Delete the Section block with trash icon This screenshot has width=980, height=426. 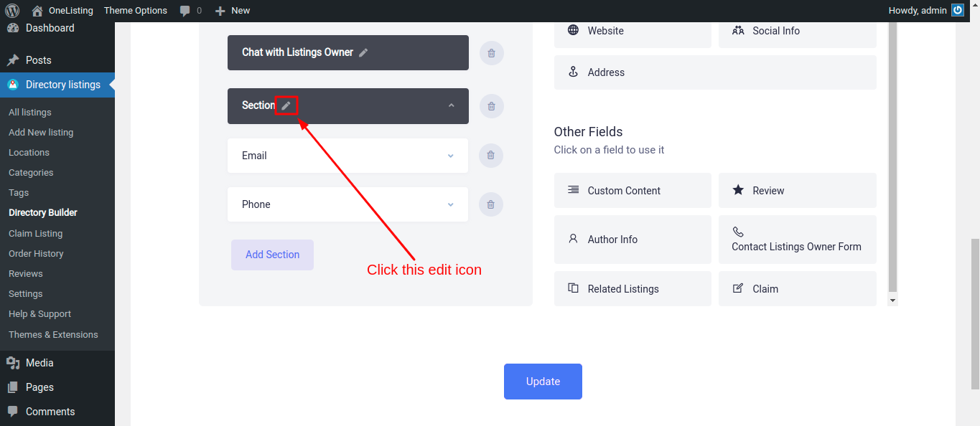(492, 106)
